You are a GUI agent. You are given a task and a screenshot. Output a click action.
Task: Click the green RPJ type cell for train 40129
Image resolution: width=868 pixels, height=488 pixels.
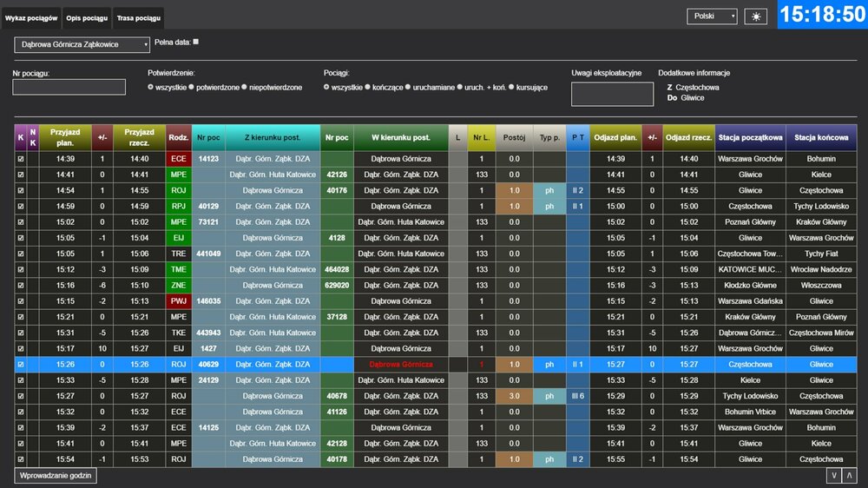[x=179, y=207]
